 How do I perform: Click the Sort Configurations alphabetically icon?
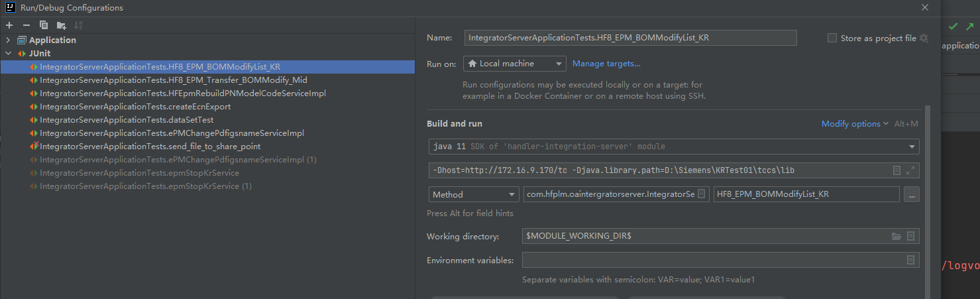click(x=78, y=25)
